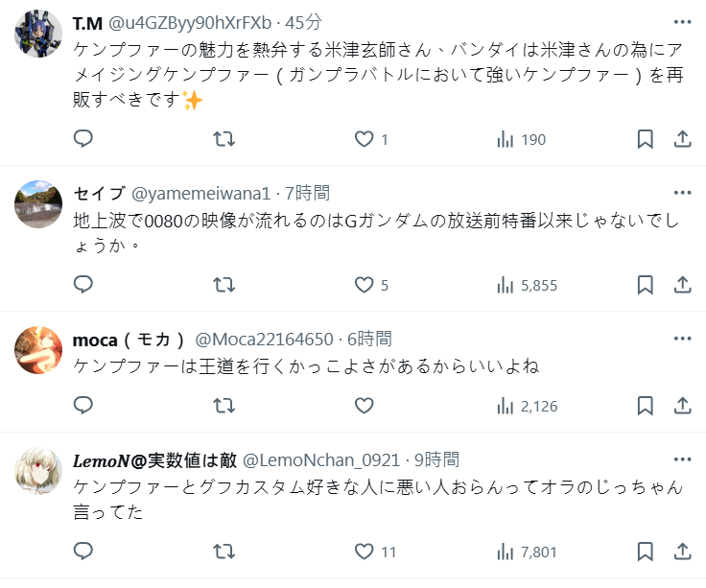Reply to セイブ's tweet
Screen dimensions: 706x588
pyautogui.click(x=83, y=285)
